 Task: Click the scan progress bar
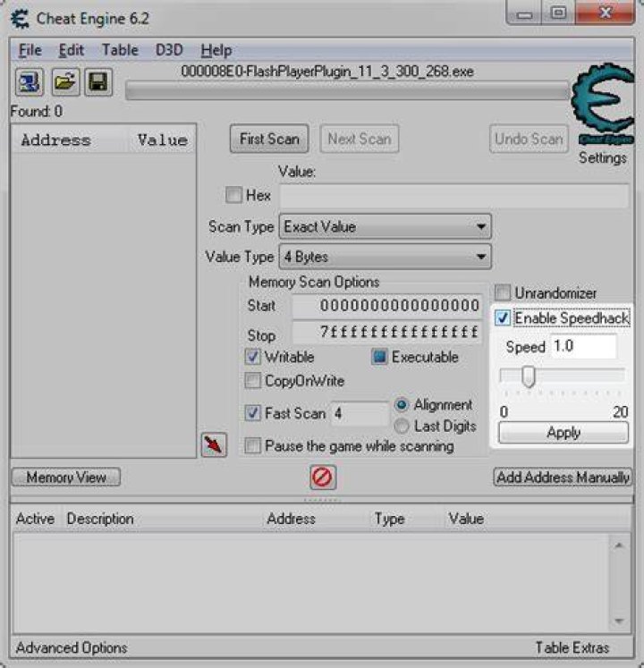tap(347, 90)
